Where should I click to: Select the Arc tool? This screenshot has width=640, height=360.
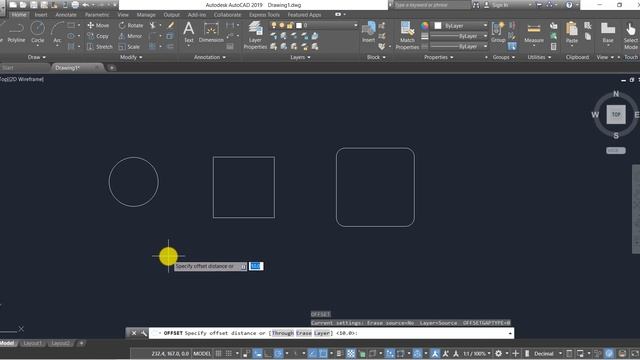pos(57,33)
